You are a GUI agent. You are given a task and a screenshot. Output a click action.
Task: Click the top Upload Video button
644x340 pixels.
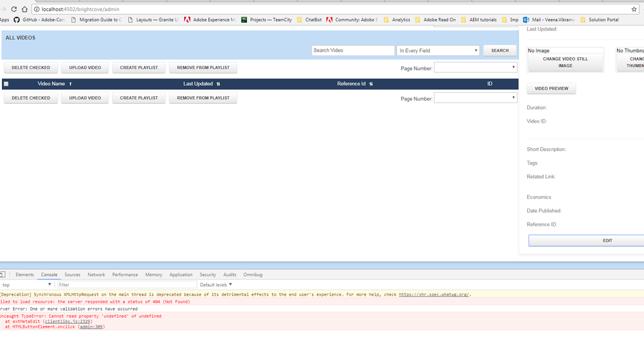[x=85, y=67]
